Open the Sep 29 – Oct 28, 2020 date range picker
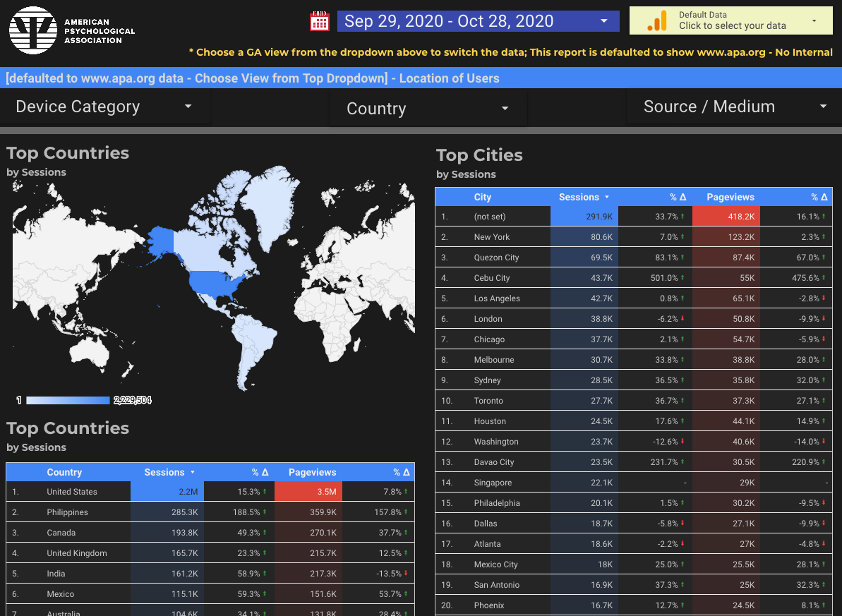This screenshot has height=616, width=842. (x=478, y=21)
